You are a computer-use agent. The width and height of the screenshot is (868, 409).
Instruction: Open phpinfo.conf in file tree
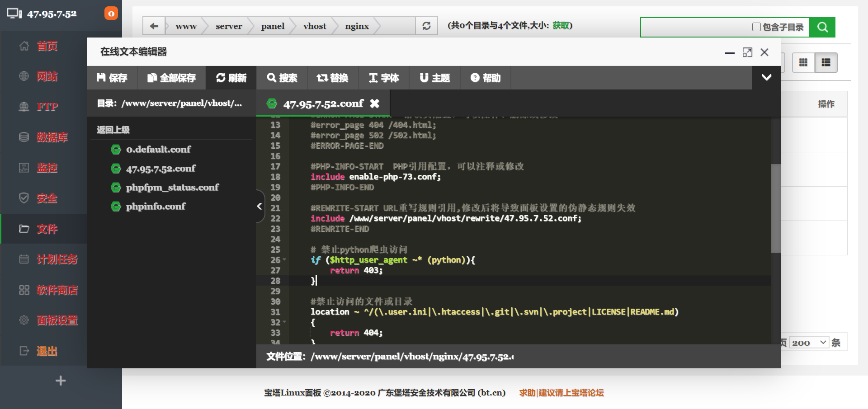[x=156, y=206]
